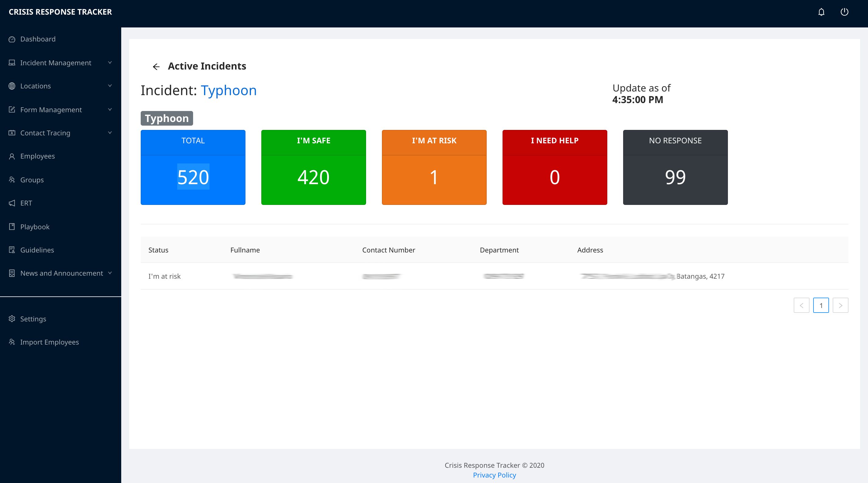
Task: Click the orange I'M AT RISK card
Action: (434, 167)
